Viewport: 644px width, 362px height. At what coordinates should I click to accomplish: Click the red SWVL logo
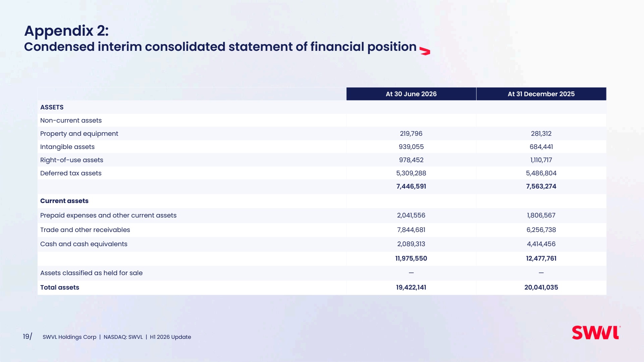pyautogui.click(x=596, y=333)
